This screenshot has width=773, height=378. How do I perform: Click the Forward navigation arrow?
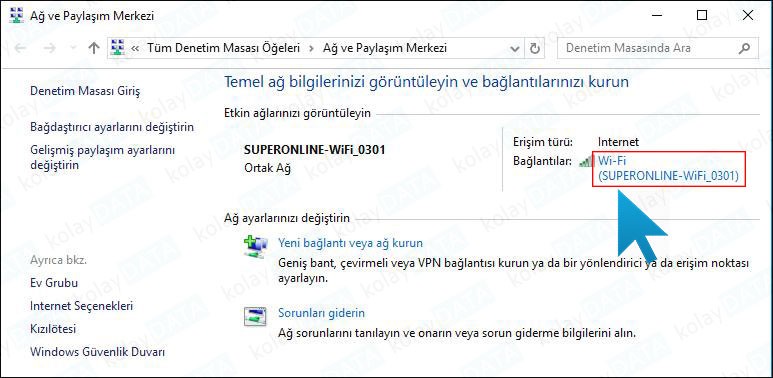point(50,48)
